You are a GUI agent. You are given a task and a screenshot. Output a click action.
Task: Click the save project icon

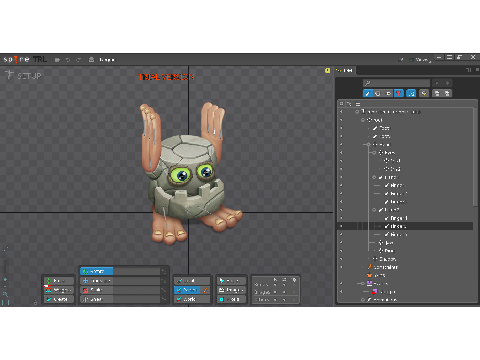pyautogui.click(x=57, y=60)
